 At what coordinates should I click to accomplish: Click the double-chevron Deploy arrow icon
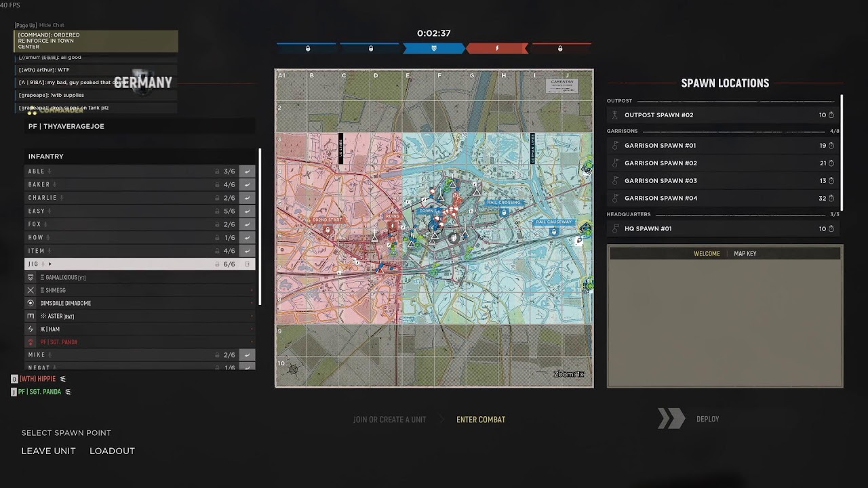coord(671,419)
